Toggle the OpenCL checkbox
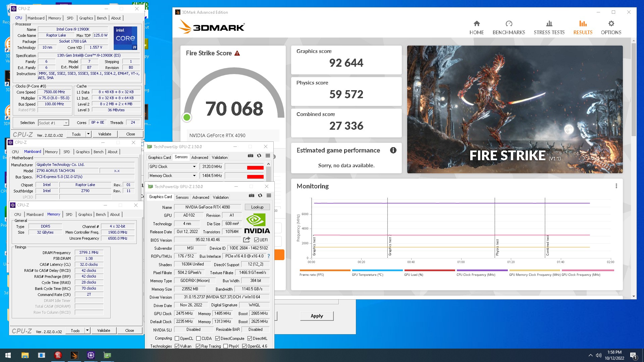This screenshot has width=644, height=362. [177, 339]
